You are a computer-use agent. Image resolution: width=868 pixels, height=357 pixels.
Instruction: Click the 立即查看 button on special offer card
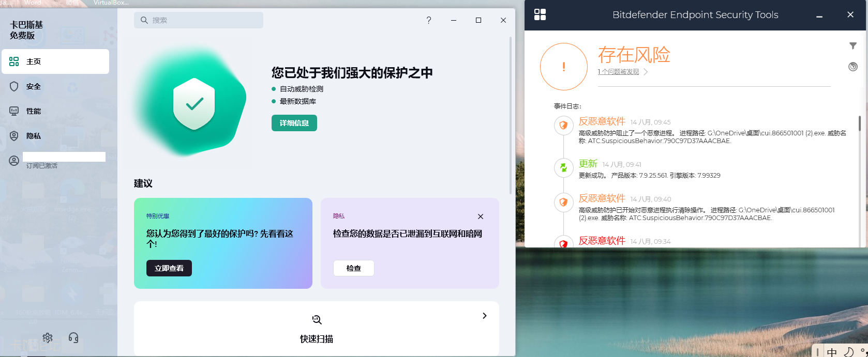[x=169, y=268]
